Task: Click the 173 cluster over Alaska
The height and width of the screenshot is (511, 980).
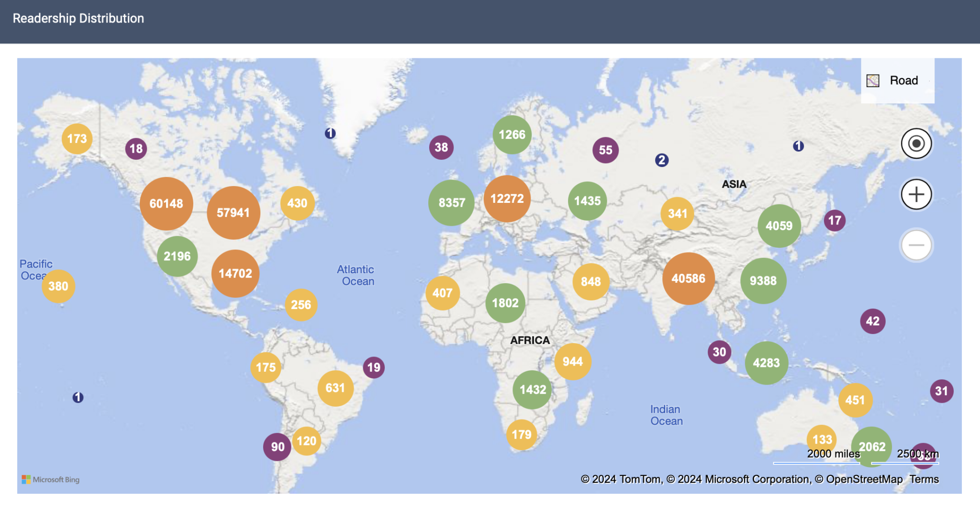Action: coord(77,139)
